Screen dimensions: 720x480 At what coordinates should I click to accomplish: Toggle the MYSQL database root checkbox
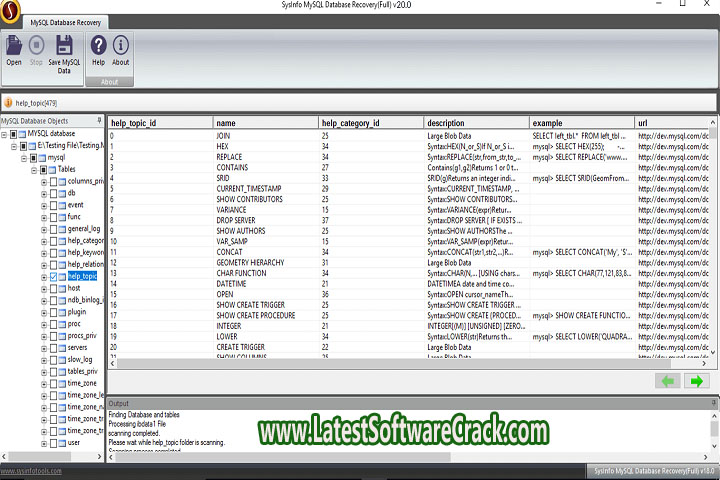point(13,134)
